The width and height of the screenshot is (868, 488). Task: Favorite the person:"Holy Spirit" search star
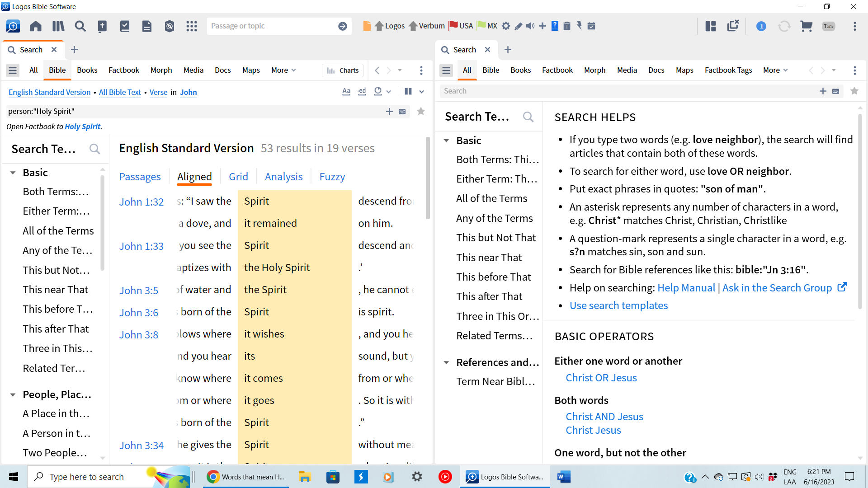tap(421, 111)
